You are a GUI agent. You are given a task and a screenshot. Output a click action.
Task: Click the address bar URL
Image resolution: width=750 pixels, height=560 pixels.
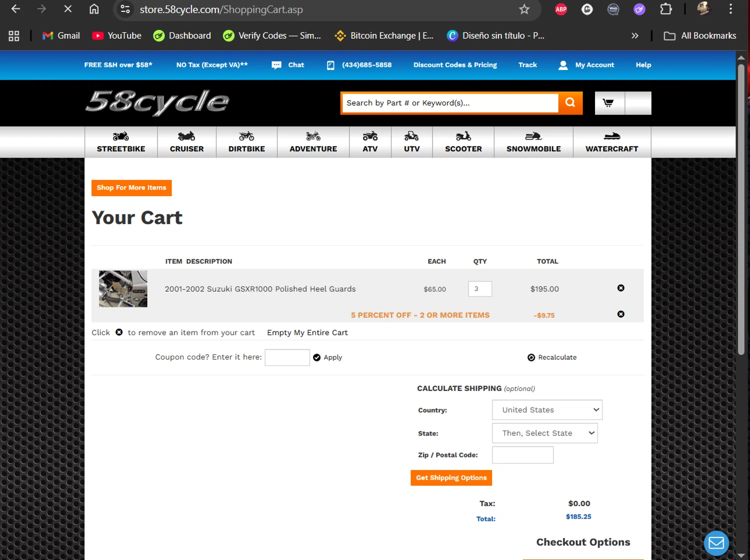(221, 9)
